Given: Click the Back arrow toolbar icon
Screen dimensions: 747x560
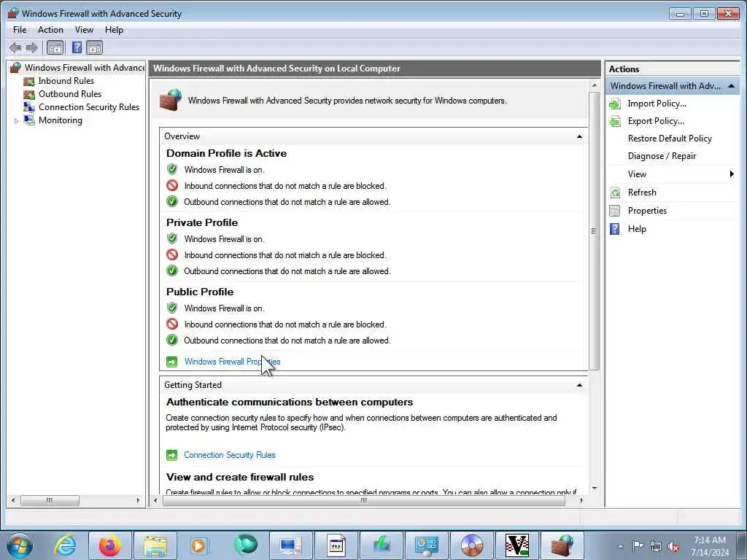Looking at the screenshot, I should click(x=15, y=47).
